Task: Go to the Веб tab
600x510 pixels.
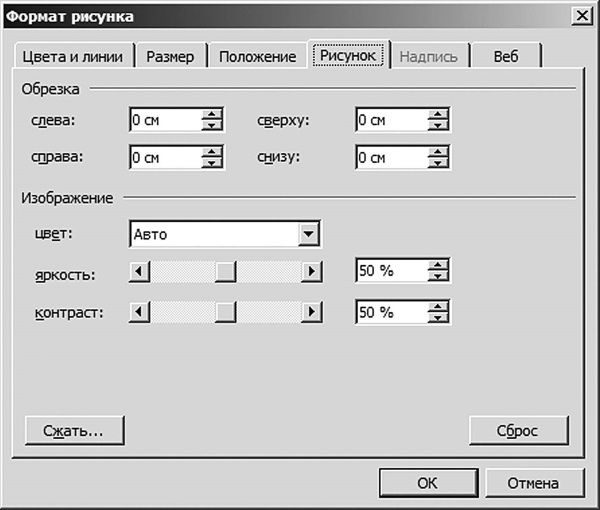Action: coord(506,56)
